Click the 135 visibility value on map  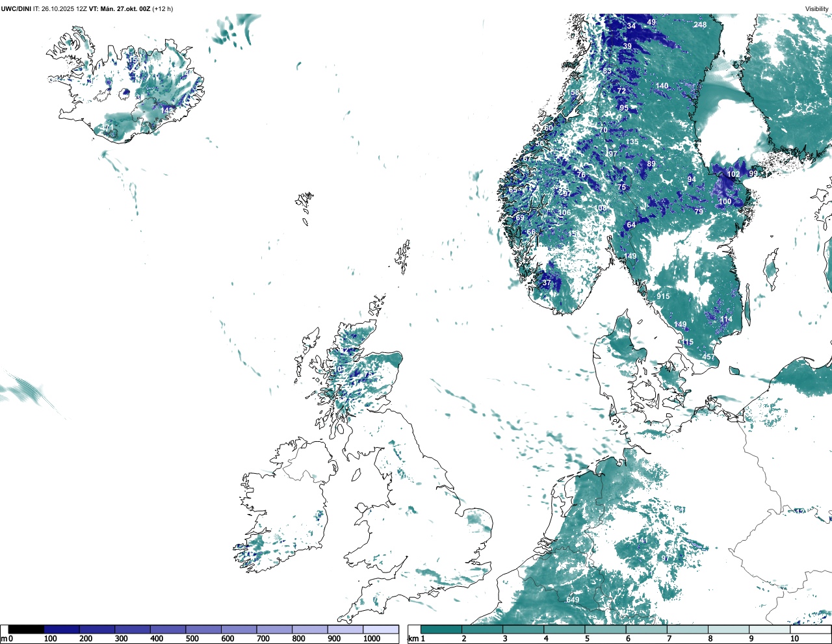coord(632,142)
